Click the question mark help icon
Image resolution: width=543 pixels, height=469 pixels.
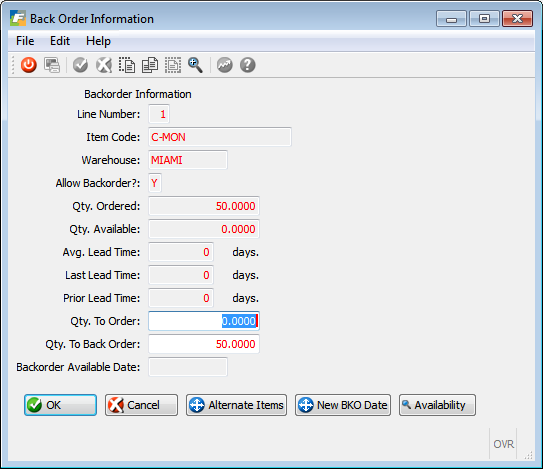pyautogui.click(x=248, y=65)
